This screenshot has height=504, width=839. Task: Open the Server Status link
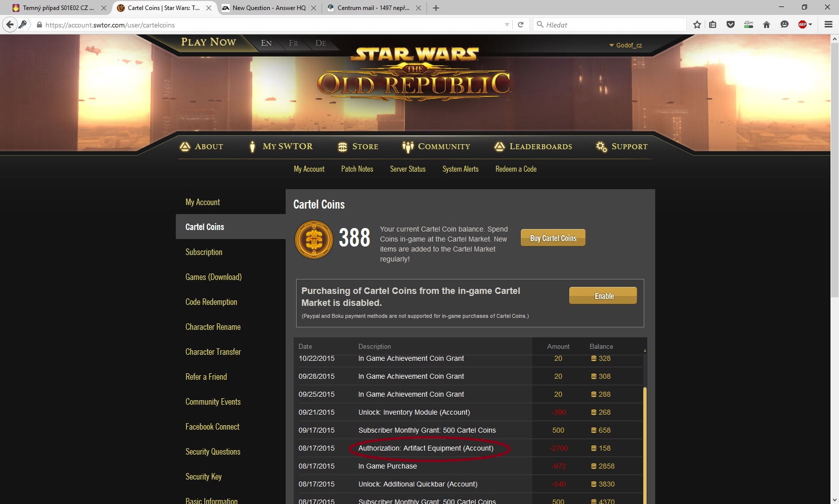tap(408, 169)
